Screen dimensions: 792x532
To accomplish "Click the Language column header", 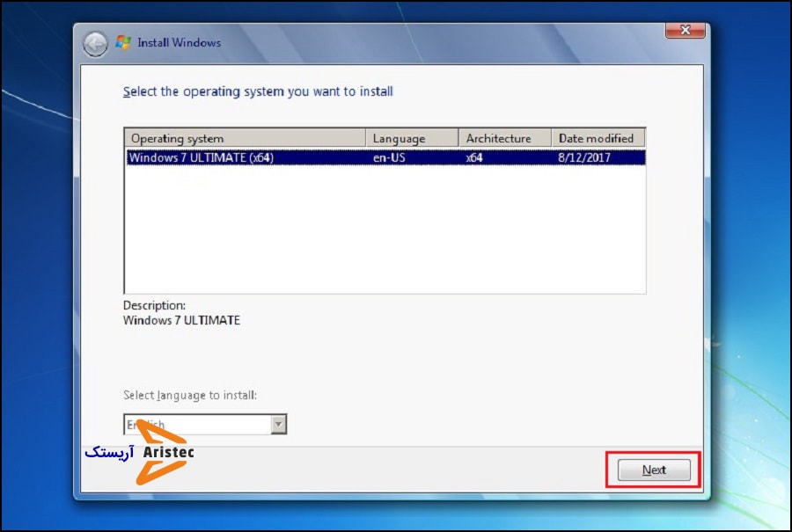I will click(x=412, y=138).
